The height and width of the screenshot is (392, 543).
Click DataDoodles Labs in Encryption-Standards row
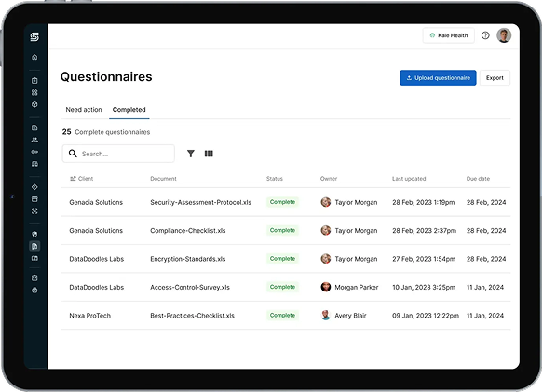pyautogui.click(x=97, y=259)
